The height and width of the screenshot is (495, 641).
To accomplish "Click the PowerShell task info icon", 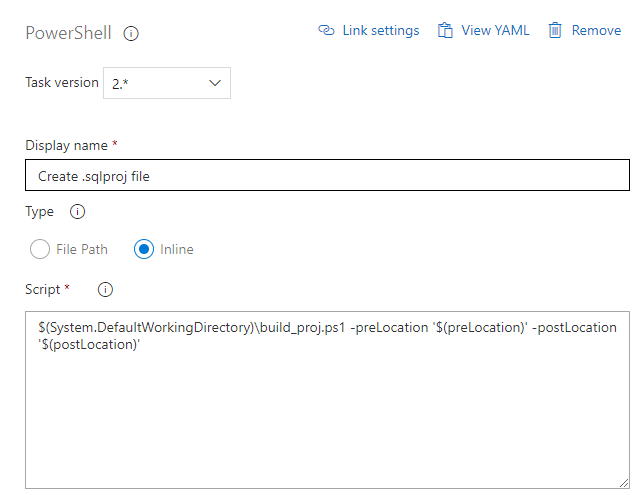I will (x=131, y=33).
